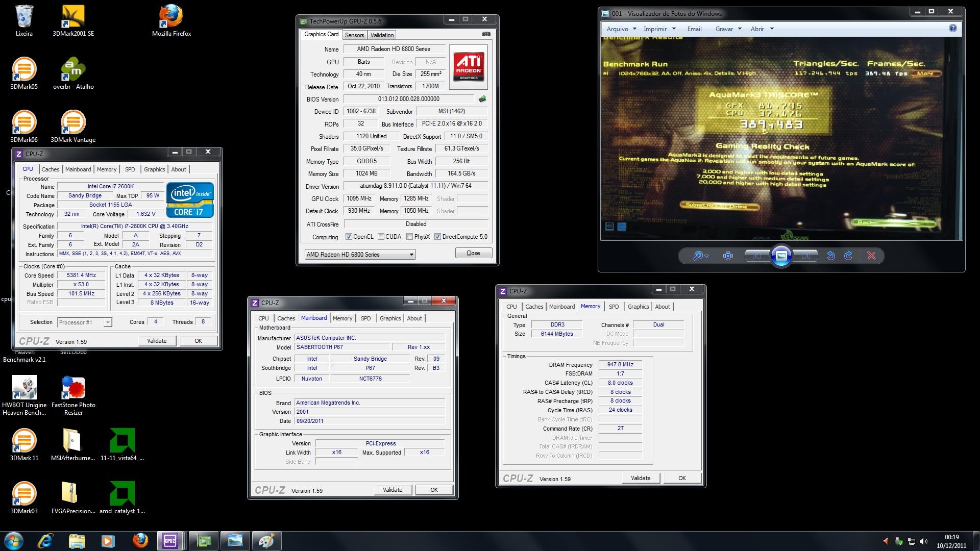The width and height of the screenshot is (980, 551).
Task: Launch 3DMark 11 desktop shortcut
Action: tap(24, 445)
